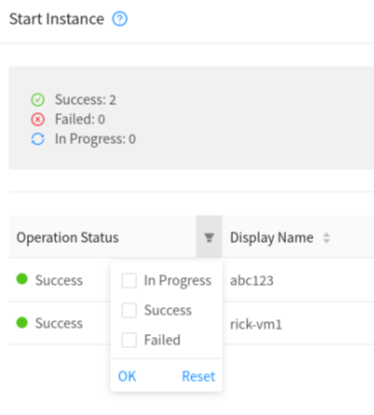Click the green status dot for rick-vm1
The image size is (374, 415).
tap(22, 322)
